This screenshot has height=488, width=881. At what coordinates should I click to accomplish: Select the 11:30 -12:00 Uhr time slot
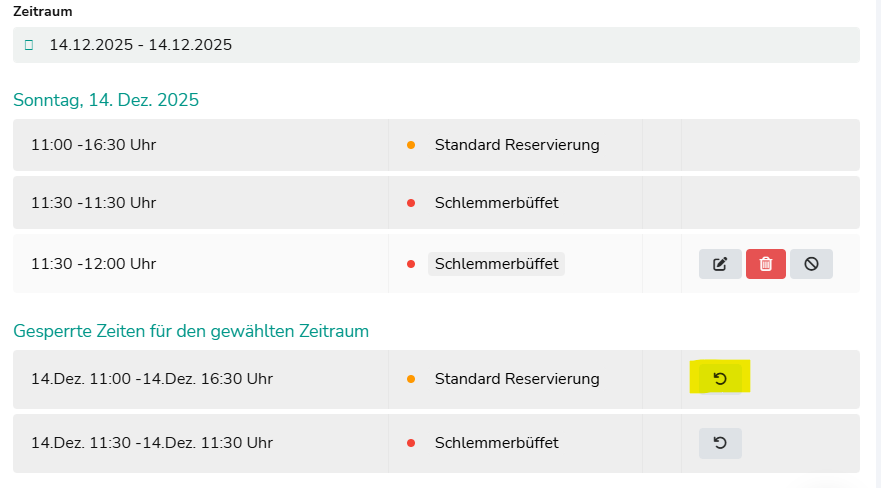click(x=93, y=264)
